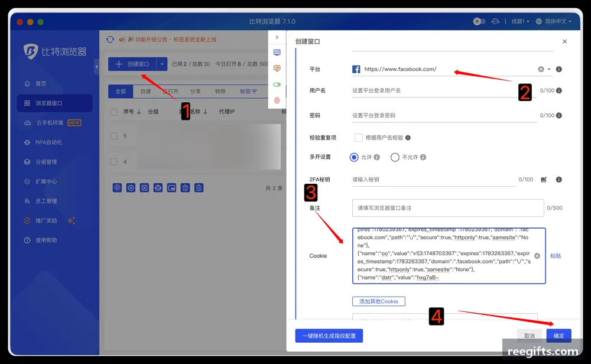Click the info icon beside the username counter

(x=559, y=90)
